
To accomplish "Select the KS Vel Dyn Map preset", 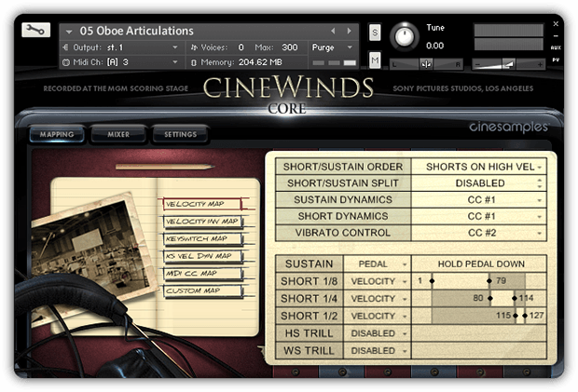I will (x=202, y=256).
